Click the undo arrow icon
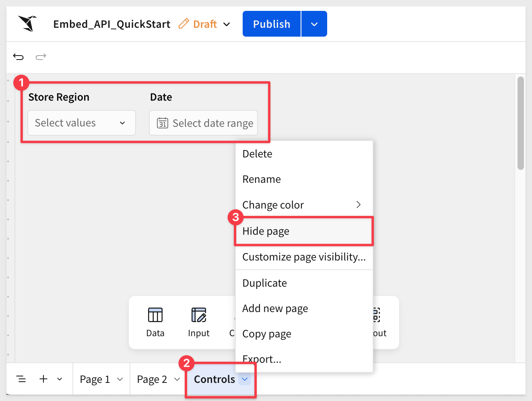The width and height of the screenshot is (532, 401). pos(19,57)
